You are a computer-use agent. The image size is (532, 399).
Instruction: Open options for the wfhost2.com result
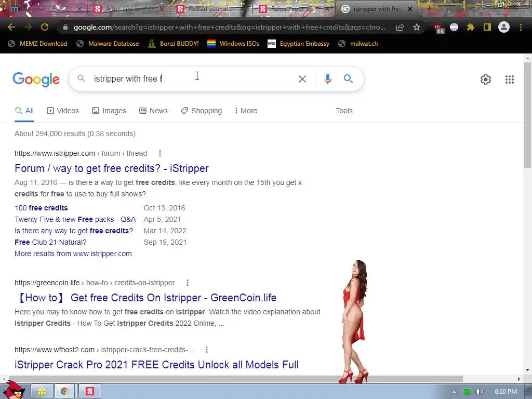coord(207,350)
